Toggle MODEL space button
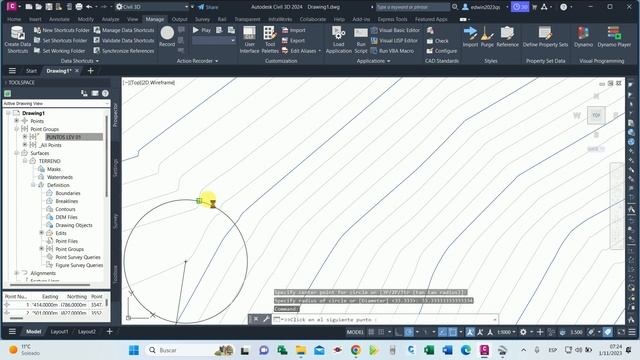Image resolution: width=640 pixels, height=360 pixels. point(355,332)
